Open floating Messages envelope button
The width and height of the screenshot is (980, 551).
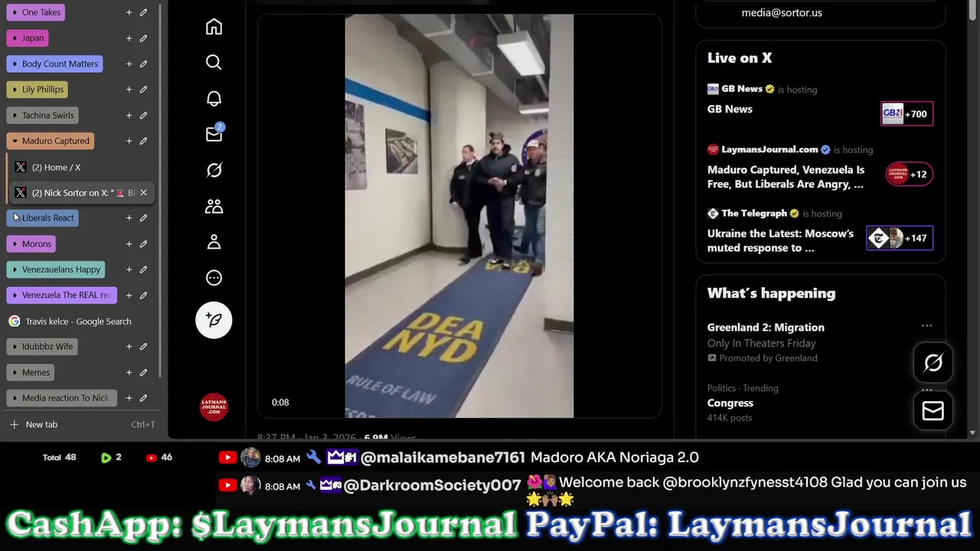(x=933, y=411)
